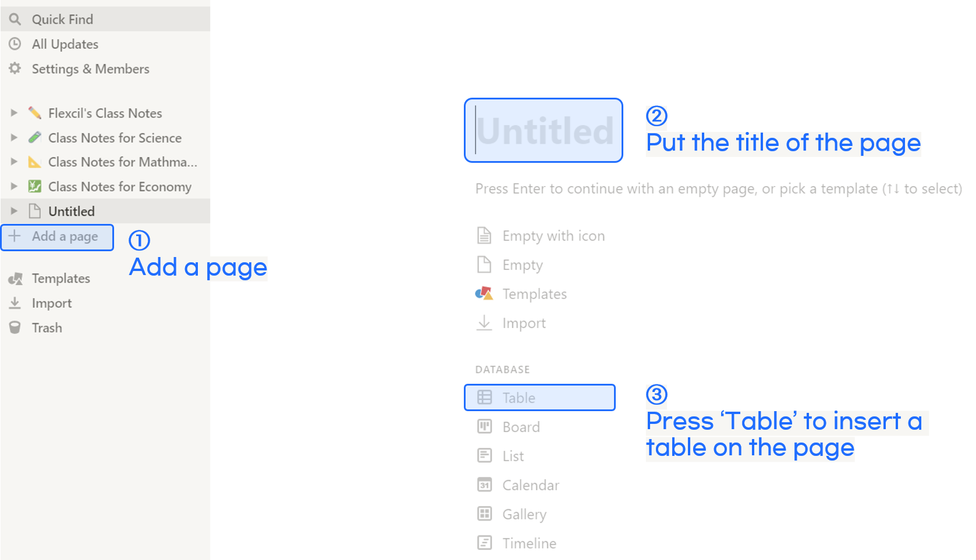This screenshot has height=560, width=976.
Task: Choose the Calendar database icon
Action: [x=484, y=484]
